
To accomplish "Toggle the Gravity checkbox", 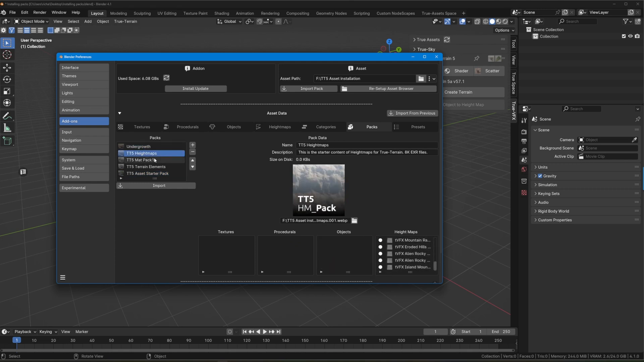I will tap(540, 176).
